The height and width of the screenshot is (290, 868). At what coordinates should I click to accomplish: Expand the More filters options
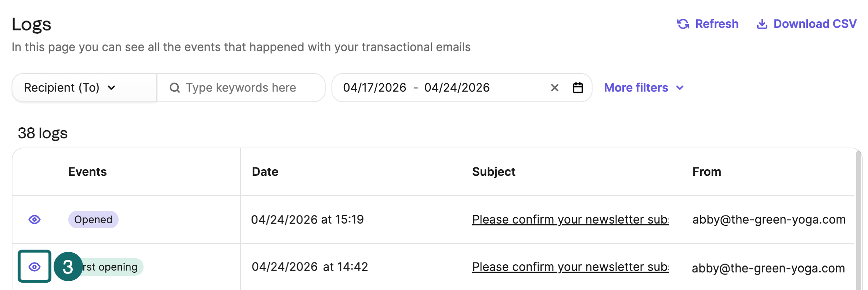(x=643, y=87)
